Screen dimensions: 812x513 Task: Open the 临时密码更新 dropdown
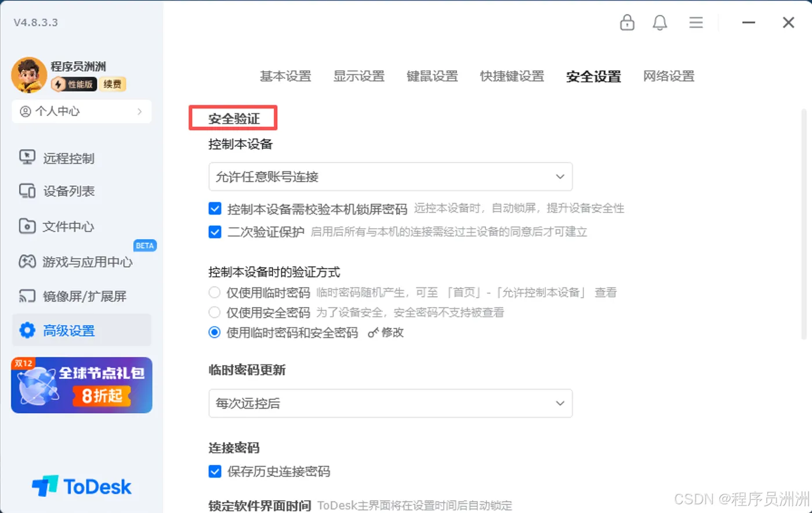390,403
